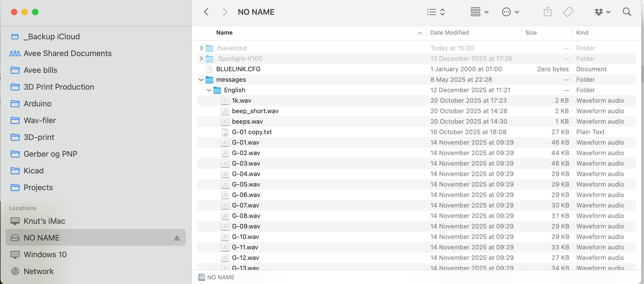Open Knut's iMac in the sidebar

pos(44,221)
